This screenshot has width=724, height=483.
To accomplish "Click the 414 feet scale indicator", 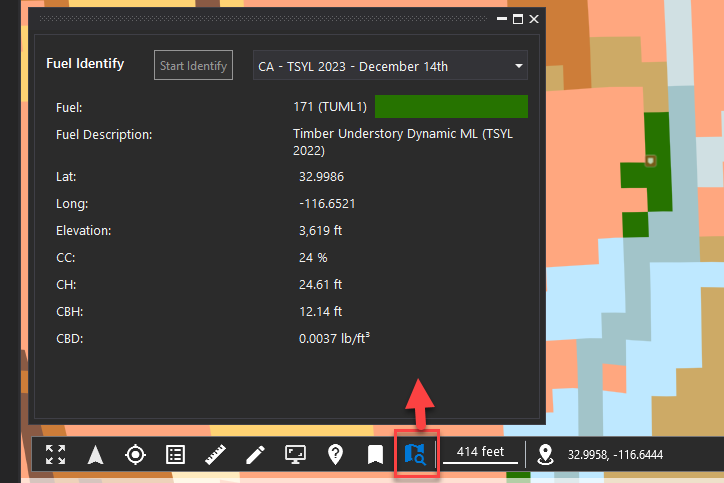I will (x=480, y=453).
